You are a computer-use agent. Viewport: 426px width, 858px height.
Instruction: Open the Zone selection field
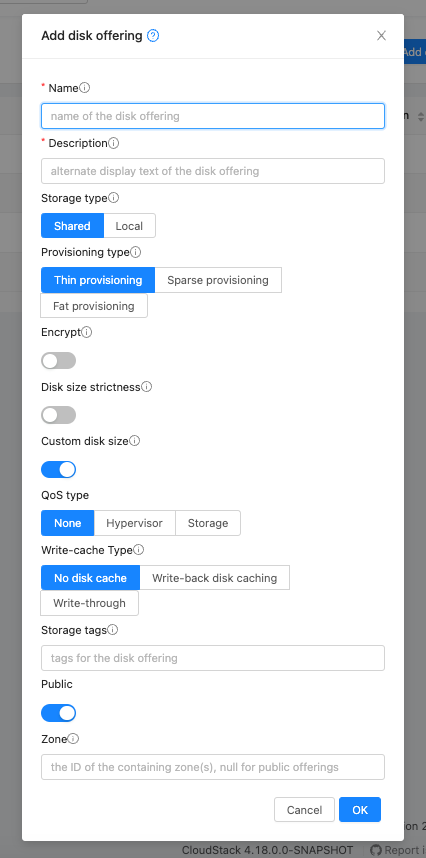213,767
